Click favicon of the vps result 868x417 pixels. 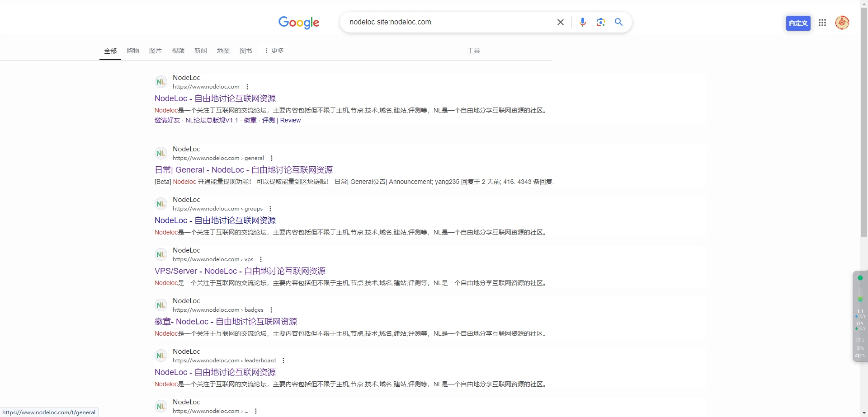[x=161, y=254]
